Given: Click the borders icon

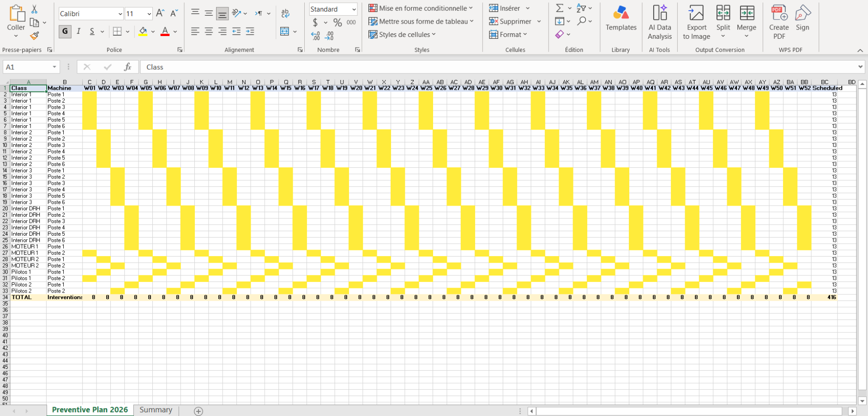Looking at the screenshot, I should click(117, 31).
